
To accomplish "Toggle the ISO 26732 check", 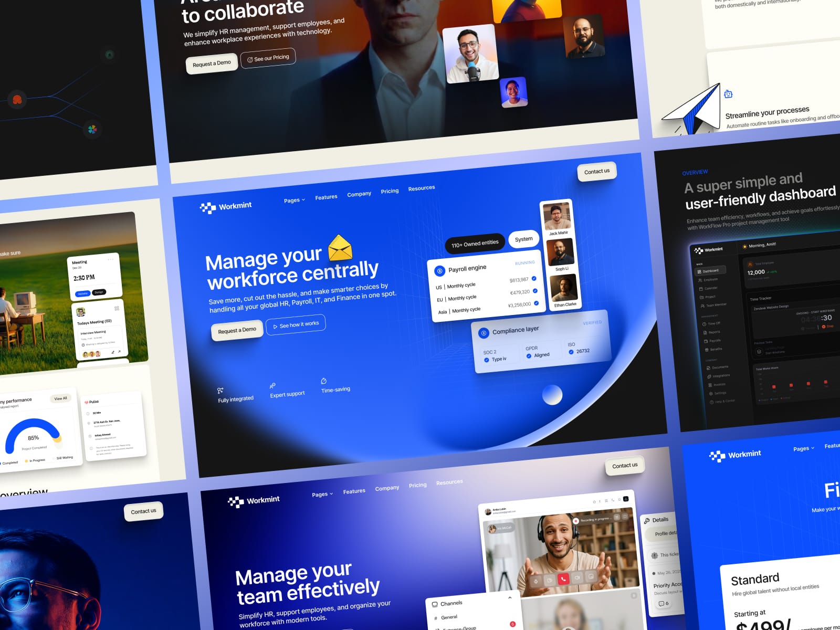I will tap(571, 352).
